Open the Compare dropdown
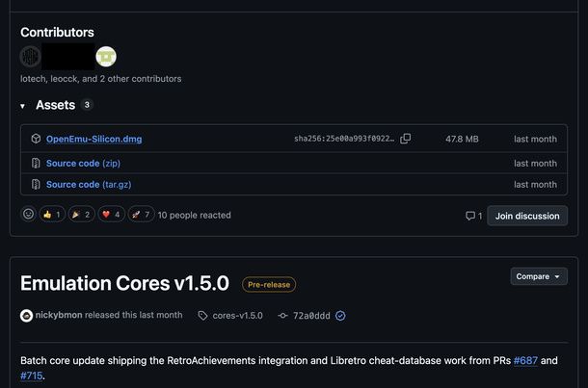Viewport: 588px width, 388px height. pos(539,276)
